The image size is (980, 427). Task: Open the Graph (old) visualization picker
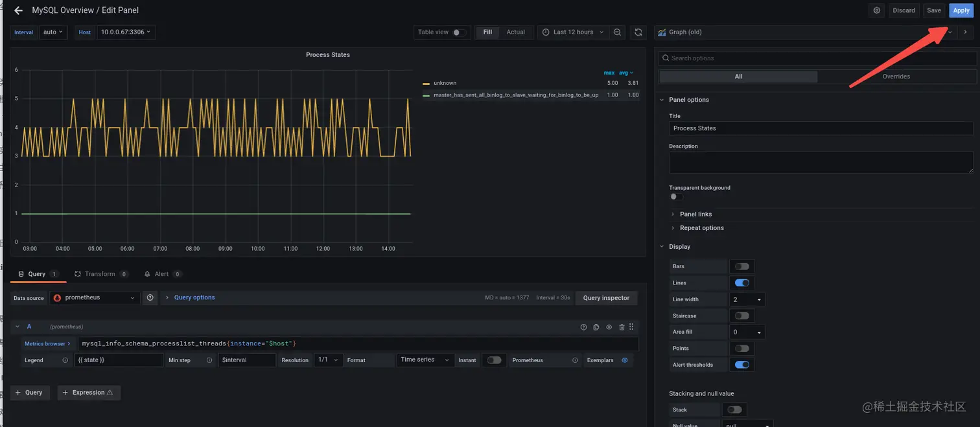805,32
